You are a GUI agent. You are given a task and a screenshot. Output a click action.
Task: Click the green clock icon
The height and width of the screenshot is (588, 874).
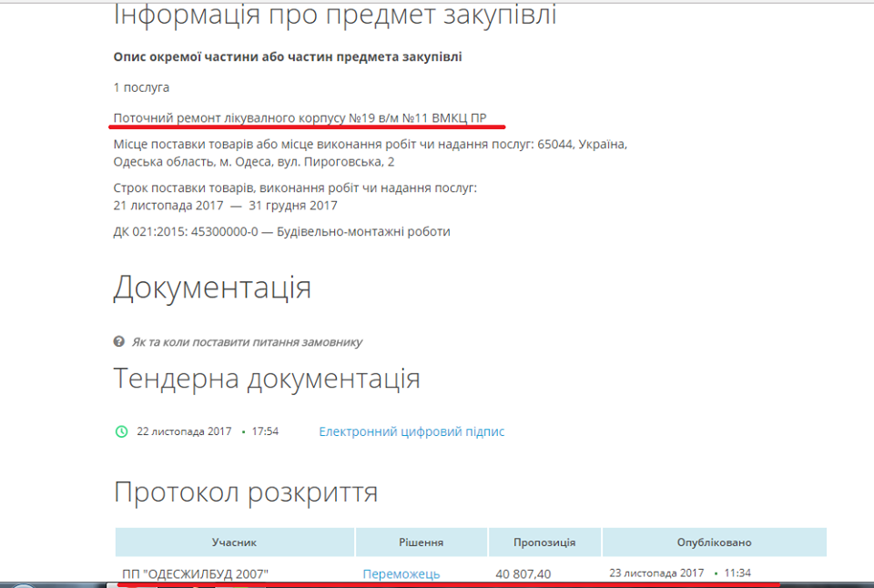click(x=121, y=431)
